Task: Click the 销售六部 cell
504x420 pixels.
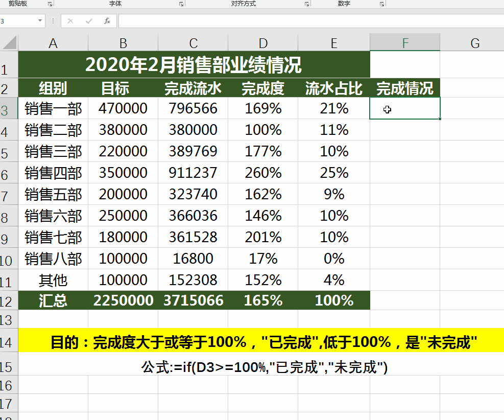Action: [x=53, y=216]
